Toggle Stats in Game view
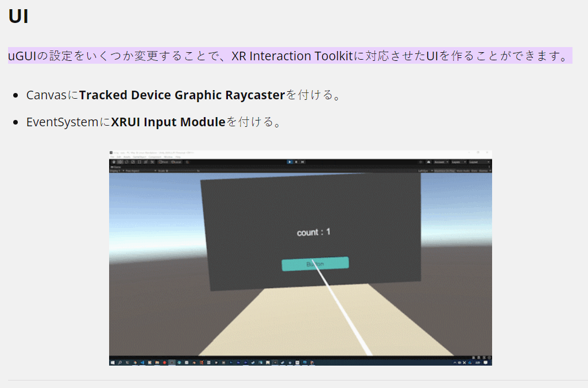This screenshot has height=388, width=588. point(474,171)
